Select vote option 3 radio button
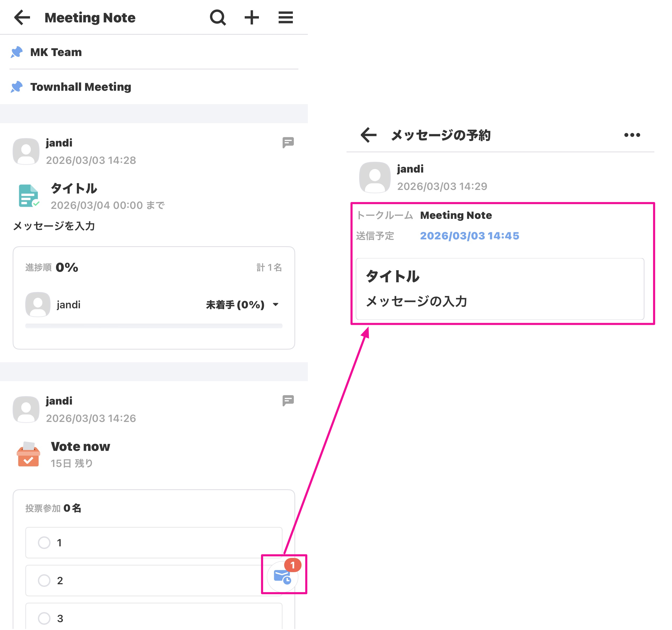Image resolution: width=672 pixels, height=630 pixels. tap(44, 618)
